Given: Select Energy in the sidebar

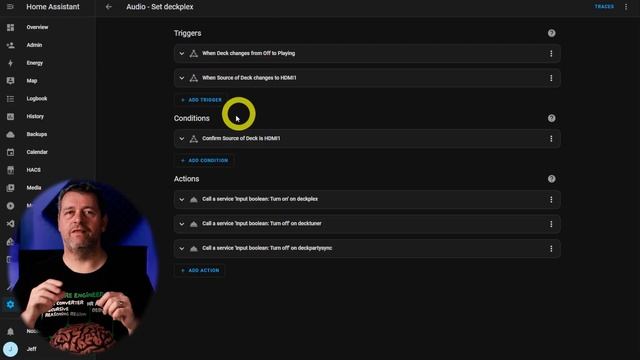Looking at the screenshot, I should (35, 63).
